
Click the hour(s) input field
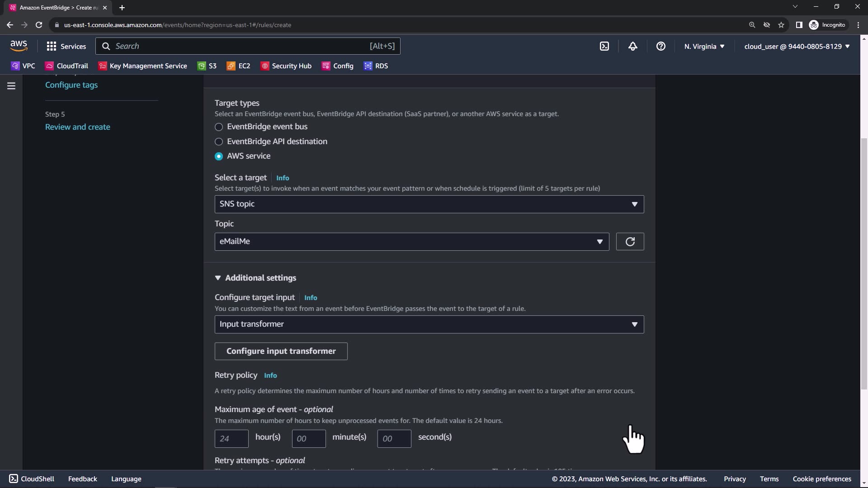231,439
